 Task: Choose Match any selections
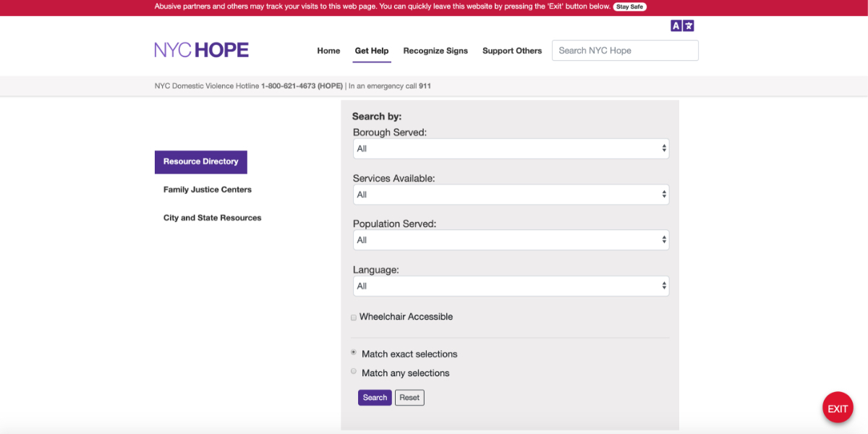point(354,371)
